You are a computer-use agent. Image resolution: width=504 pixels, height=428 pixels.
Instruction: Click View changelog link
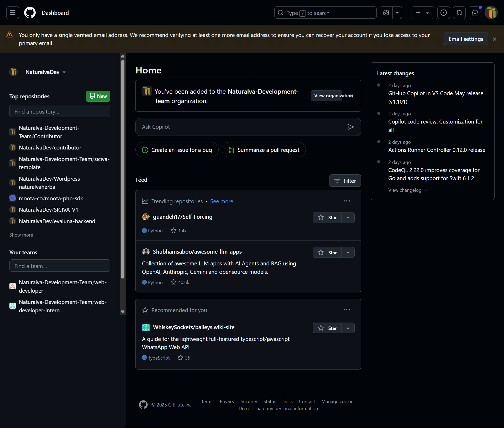(x=407, y=190)
